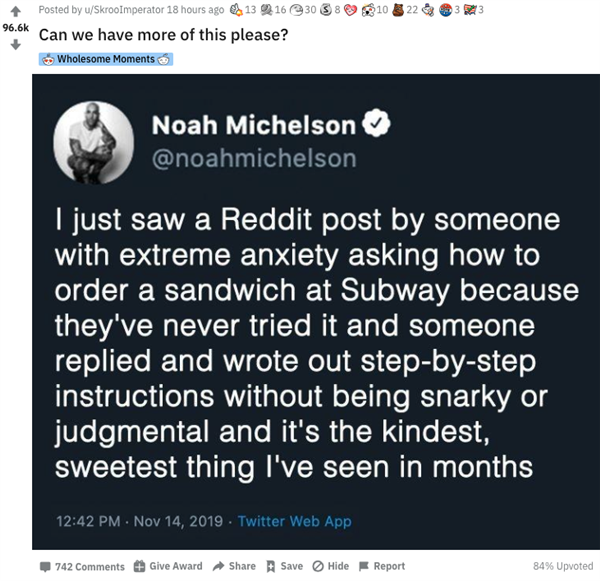Click the verified checkmark badge
600x581 pixels.
(376, 123)
